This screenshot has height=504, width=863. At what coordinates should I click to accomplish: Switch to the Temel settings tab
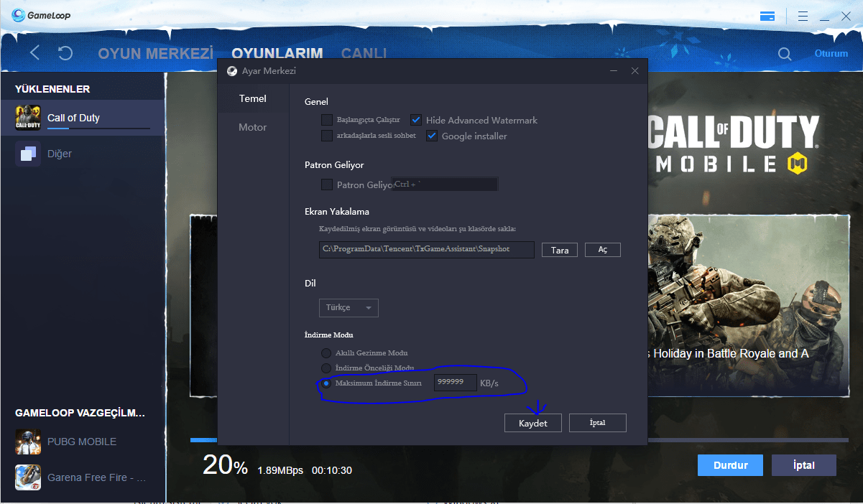pos(253,98)
